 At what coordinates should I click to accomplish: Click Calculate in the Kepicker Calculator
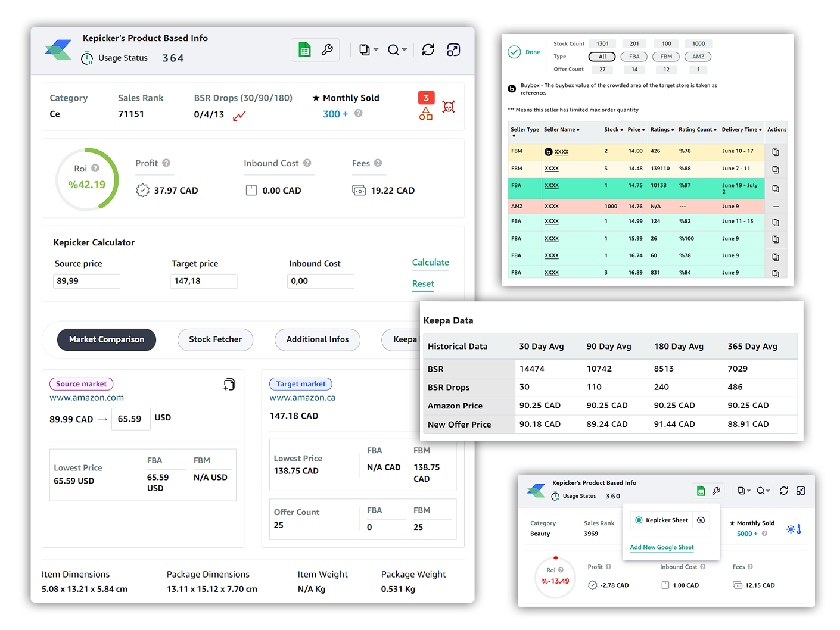430,263
